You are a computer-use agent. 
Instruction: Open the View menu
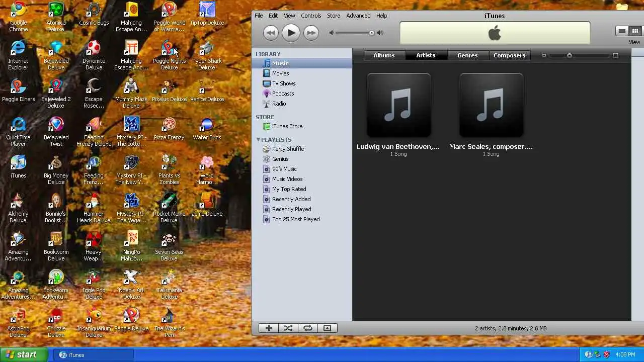[x=289, y=16]
